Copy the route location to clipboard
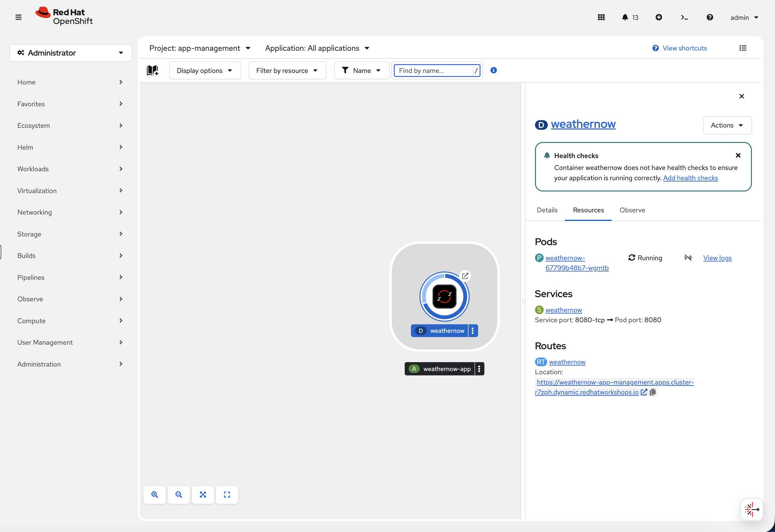 point(653,392)
